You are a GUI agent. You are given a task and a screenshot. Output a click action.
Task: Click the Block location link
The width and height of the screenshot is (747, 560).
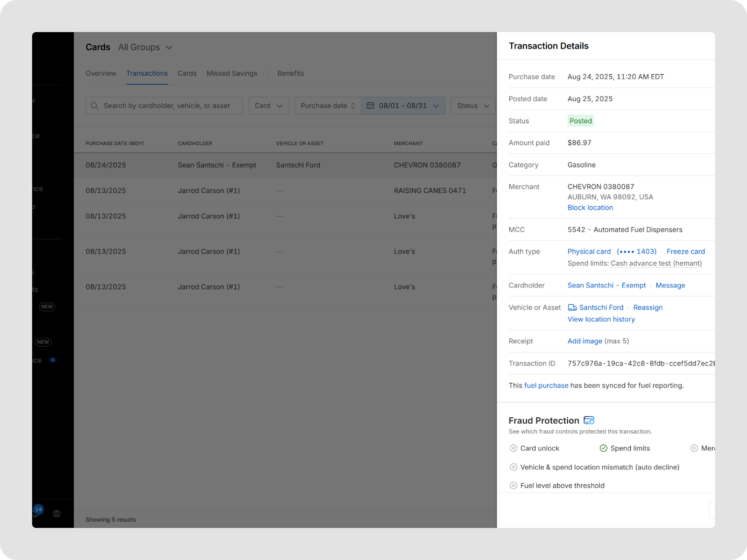590,208
